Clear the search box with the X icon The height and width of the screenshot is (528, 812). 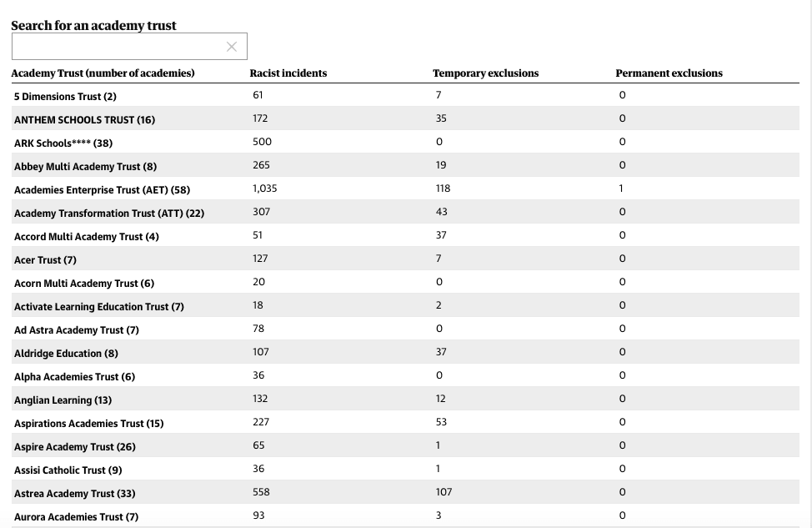pyautogui.click(x=232, y=47)
